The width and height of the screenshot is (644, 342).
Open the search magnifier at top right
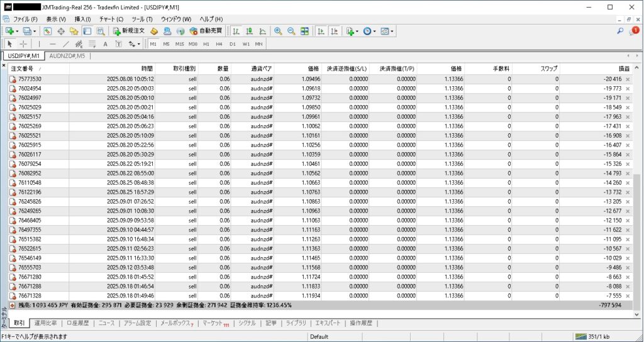pyautogui.click(x=620, y=30)
